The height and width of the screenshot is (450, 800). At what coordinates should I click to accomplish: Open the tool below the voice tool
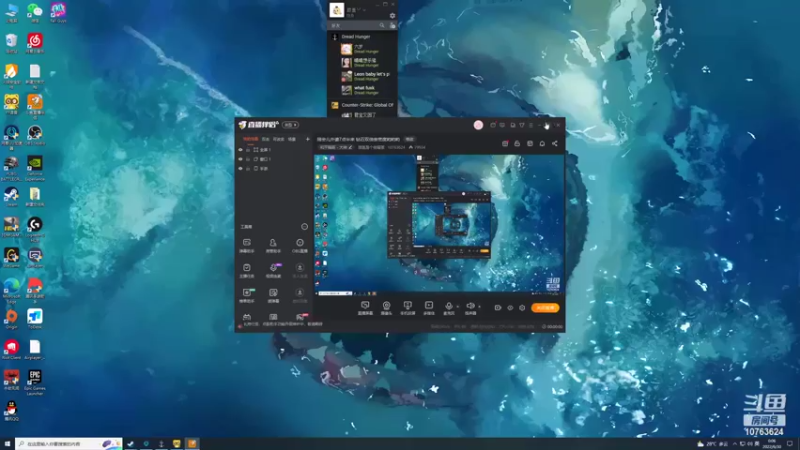(273, 295)
